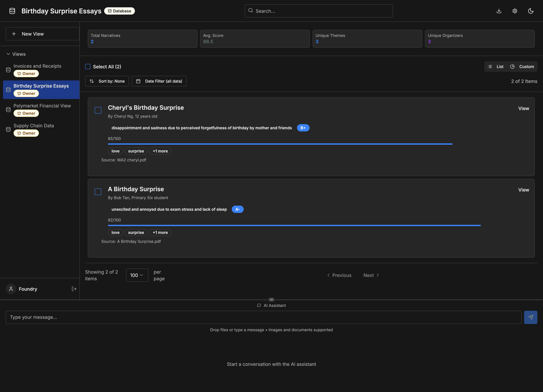Open the 100 per page dropdown
543x392 pixels.
[137, 275]
